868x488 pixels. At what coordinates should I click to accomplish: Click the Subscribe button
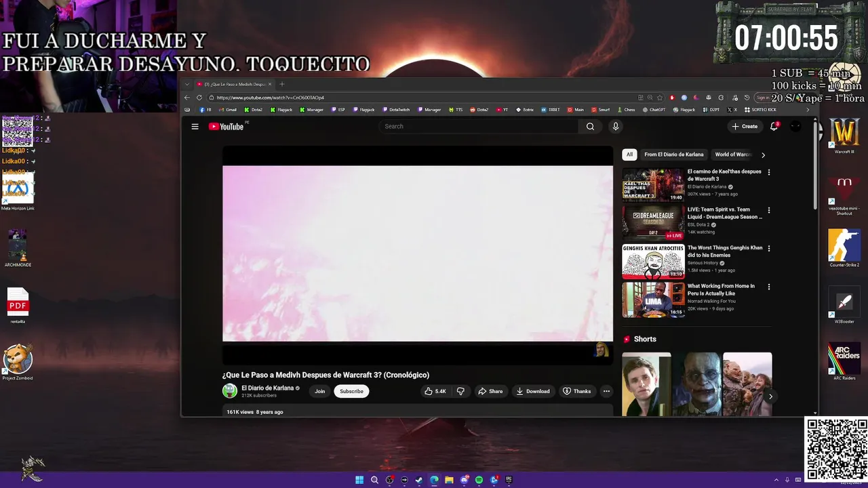351,391
